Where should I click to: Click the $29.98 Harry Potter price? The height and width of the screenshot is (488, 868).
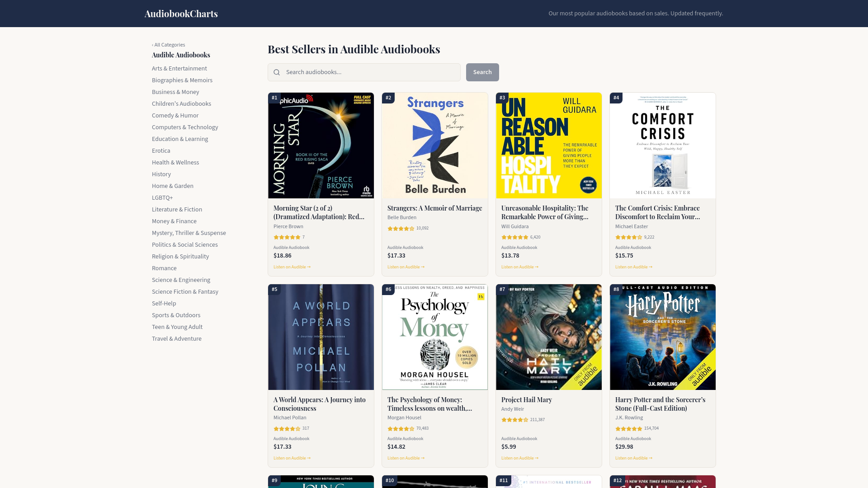point(623,447)
